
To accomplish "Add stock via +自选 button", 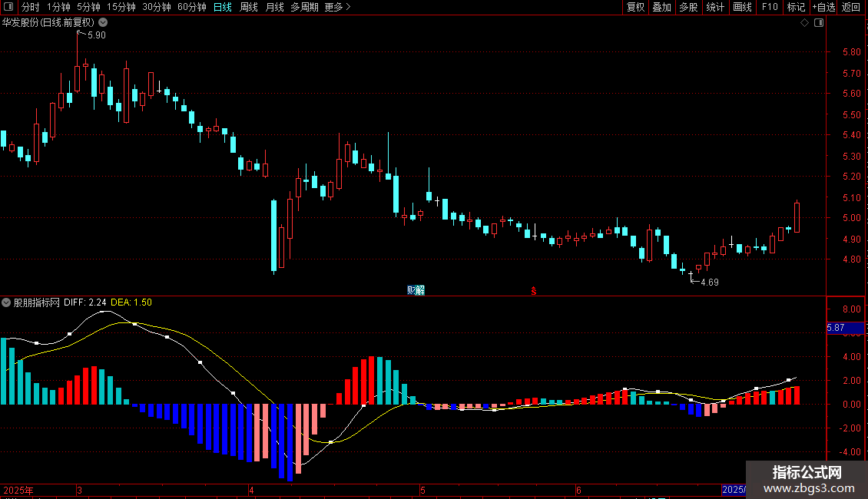I will [x=823, y=7].
